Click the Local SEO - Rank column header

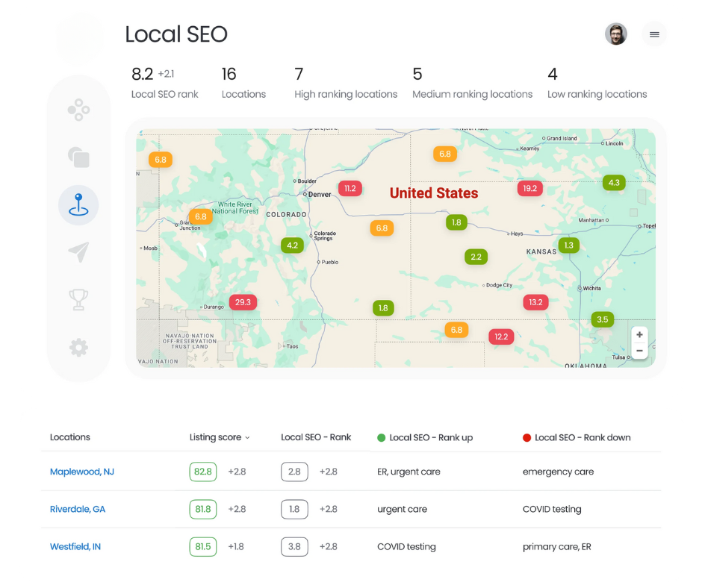[x=316, y=437]
